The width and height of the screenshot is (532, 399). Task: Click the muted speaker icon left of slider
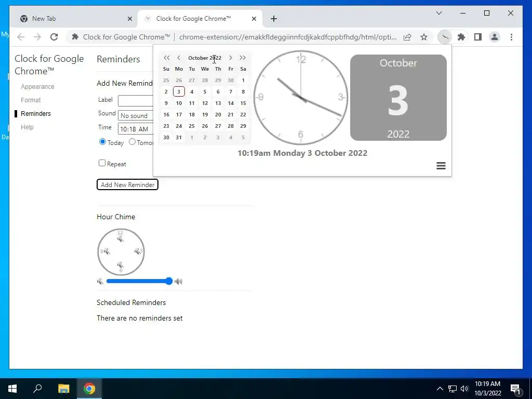100,281
